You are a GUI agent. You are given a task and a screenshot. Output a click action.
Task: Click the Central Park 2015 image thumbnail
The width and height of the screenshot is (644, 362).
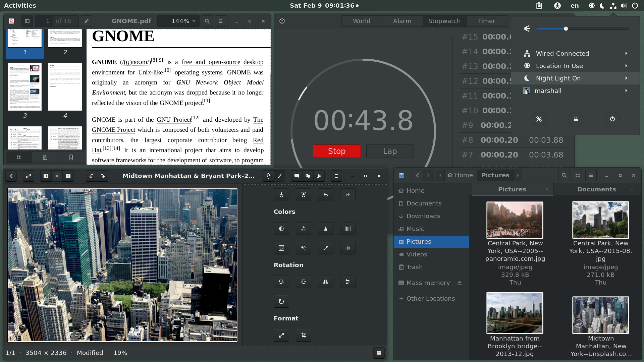[x=600, y=220]
